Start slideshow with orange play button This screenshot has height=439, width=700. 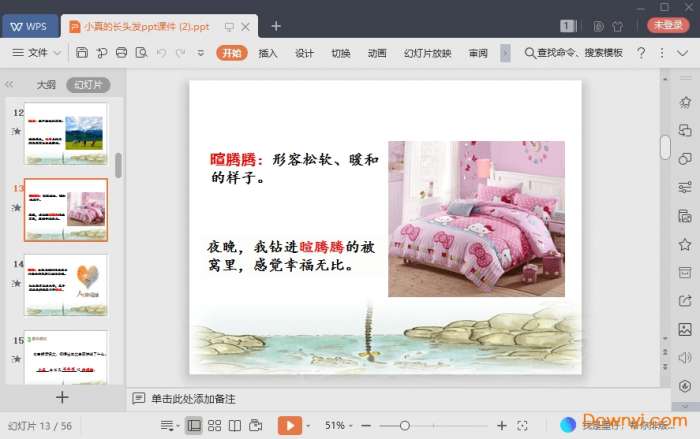(x=290, y=426)
